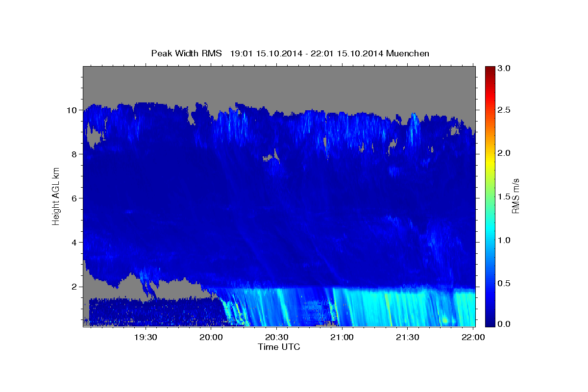Click the 'RMS m/s' colorbar title
Image resolution: width=588 pixels, height=392 pixels.
pos(515,196)
